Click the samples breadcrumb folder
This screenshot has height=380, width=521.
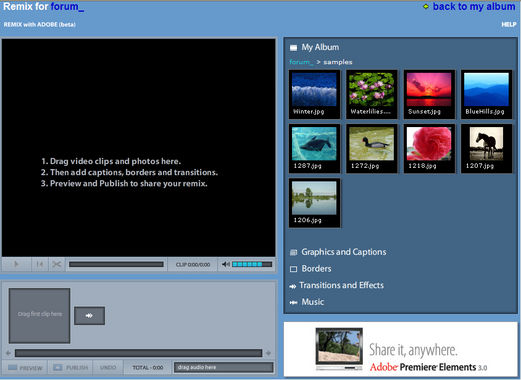[338, 62]
